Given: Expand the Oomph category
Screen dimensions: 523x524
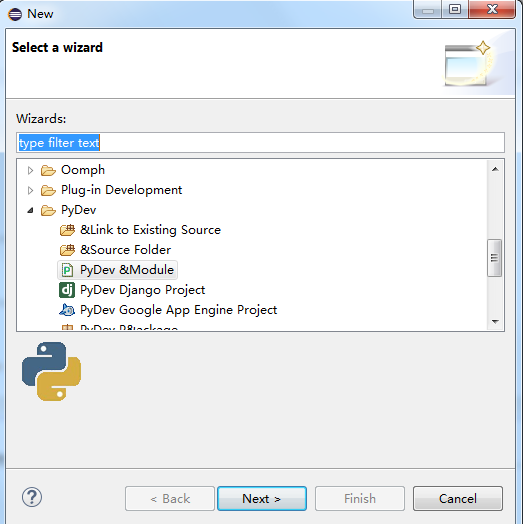Looking at the screenshot, I should [x=30, y=170].
